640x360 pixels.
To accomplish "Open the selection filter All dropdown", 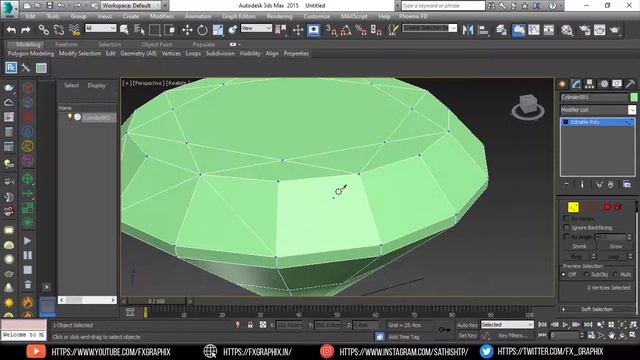I will click(x=100, y=28).
